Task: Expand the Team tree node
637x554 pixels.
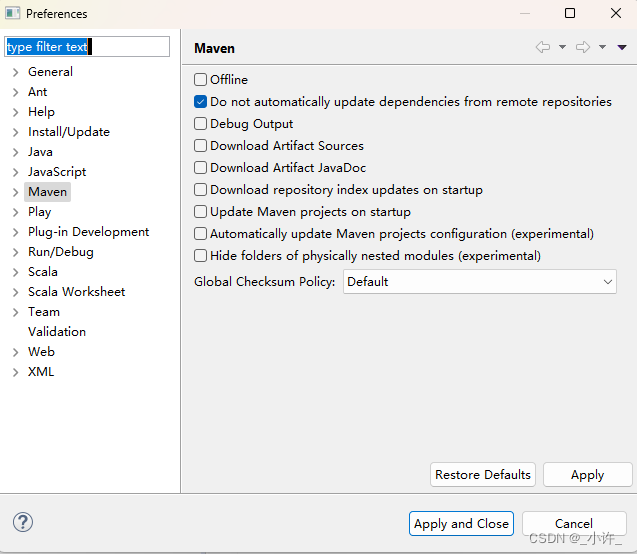Action: (x=15, y=312)
